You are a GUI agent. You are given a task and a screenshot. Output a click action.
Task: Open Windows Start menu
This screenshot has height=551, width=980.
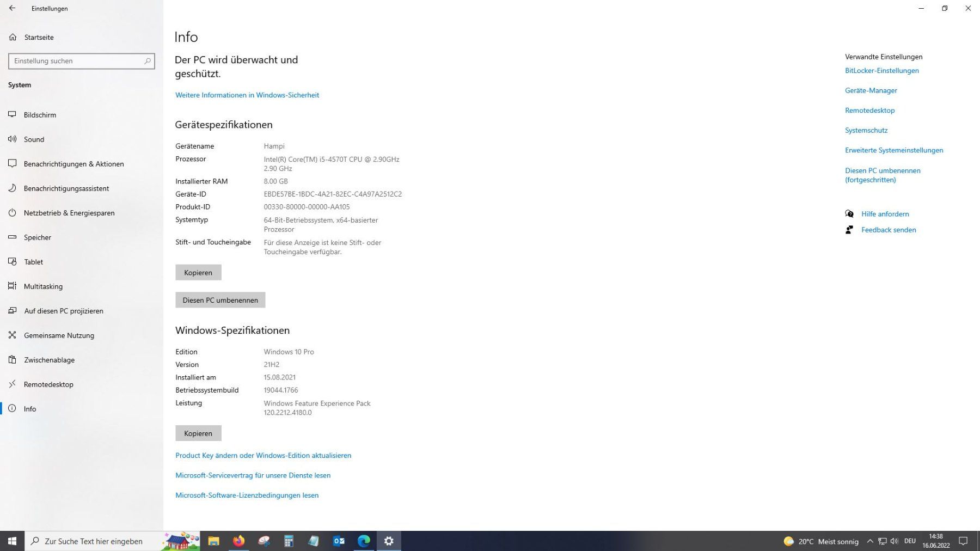[12, 541]
